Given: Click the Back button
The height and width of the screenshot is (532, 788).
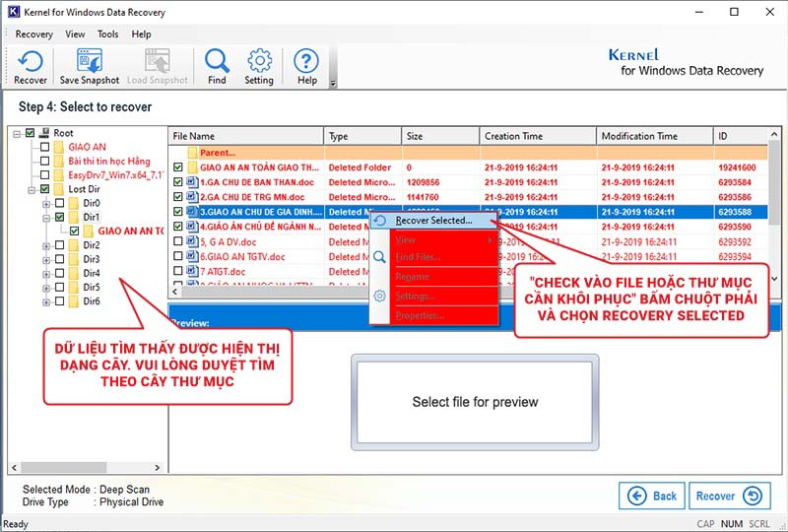Looking at the screenshot, I should [653, 497].
